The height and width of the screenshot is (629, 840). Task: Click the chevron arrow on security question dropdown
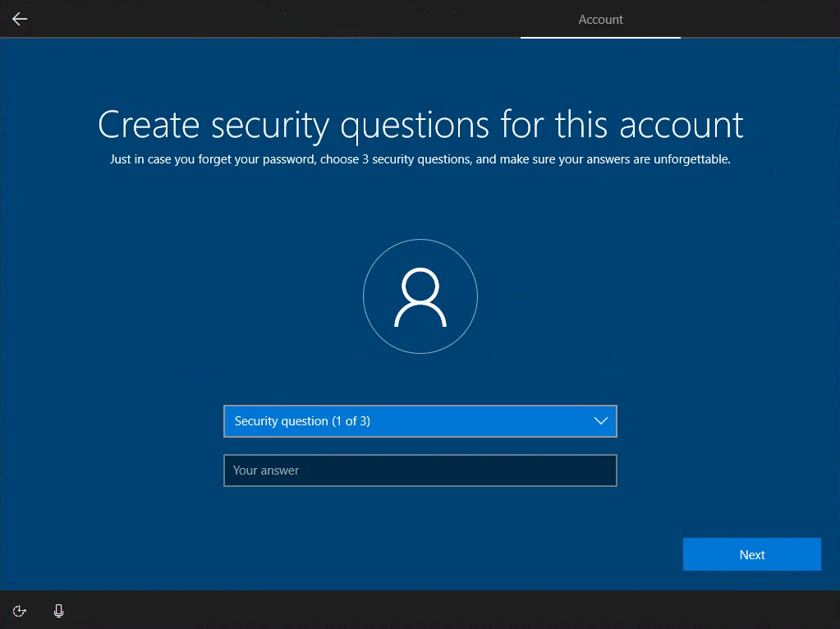coord(600,421)
